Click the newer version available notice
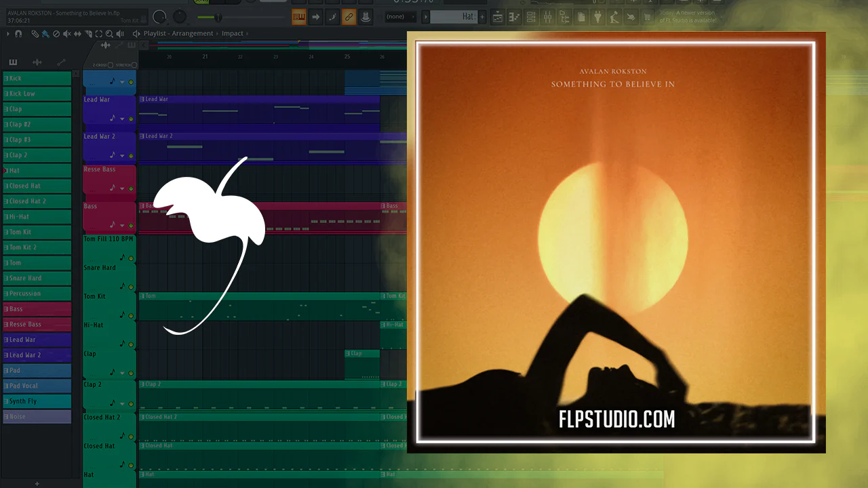The width and height of the screenshot is (868, 488). click(688, 16)
